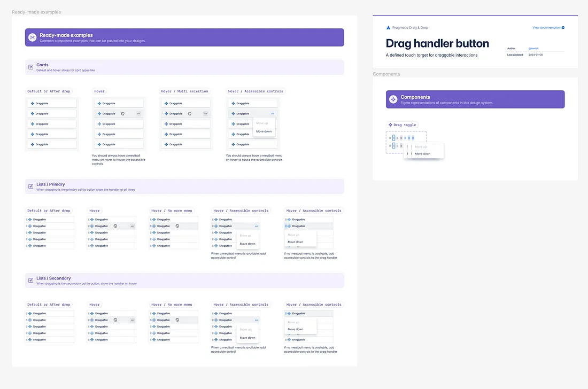588x389 pixels.
Task: Click the component icon in Components banner
Action: (x=393, y=99)
